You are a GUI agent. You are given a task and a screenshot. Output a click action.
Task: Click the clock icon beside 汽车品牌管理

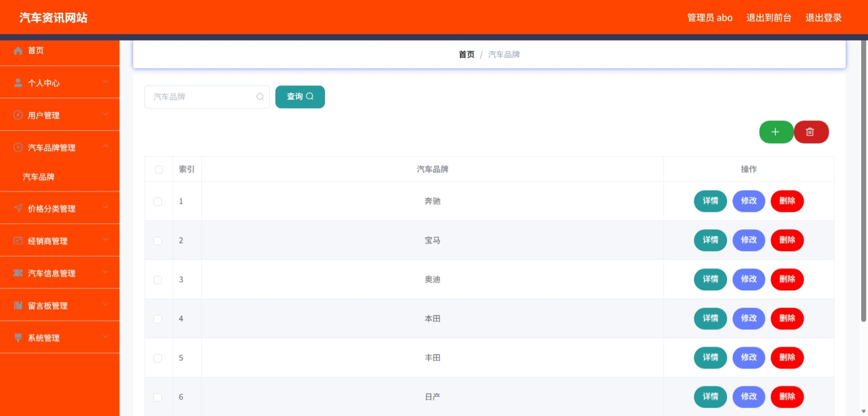pyautogui.click(x=18, y=147)
